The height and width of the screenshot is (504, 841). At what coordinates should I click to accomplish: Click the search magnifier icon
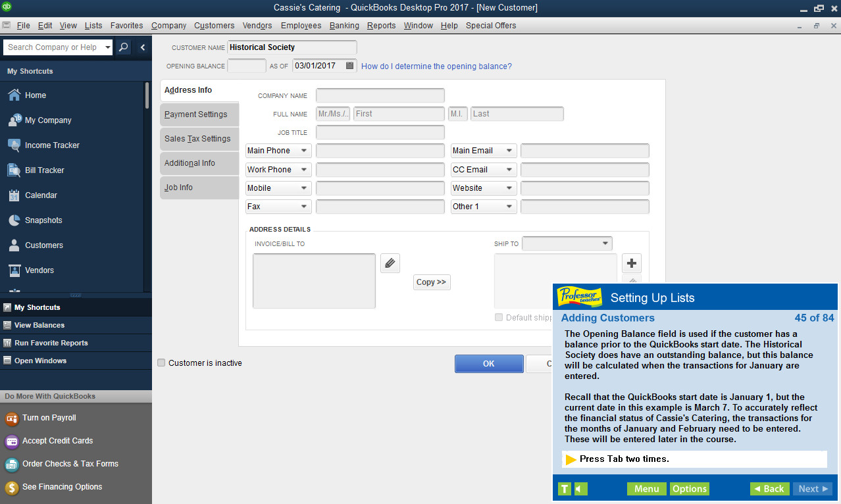pyautogui.click(x=124, y=47)
